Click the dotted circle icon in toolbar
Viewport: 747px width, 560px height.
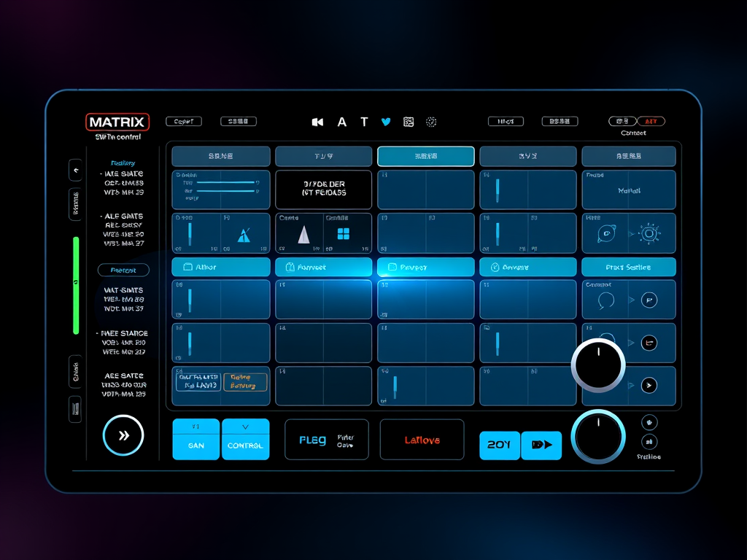(x=431, y=122)
